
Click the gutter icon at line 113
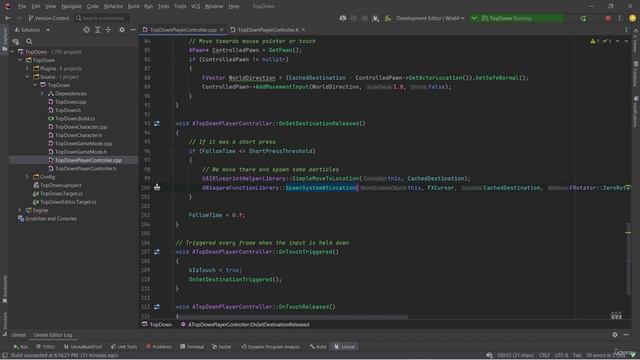click(x=157, y=307)
